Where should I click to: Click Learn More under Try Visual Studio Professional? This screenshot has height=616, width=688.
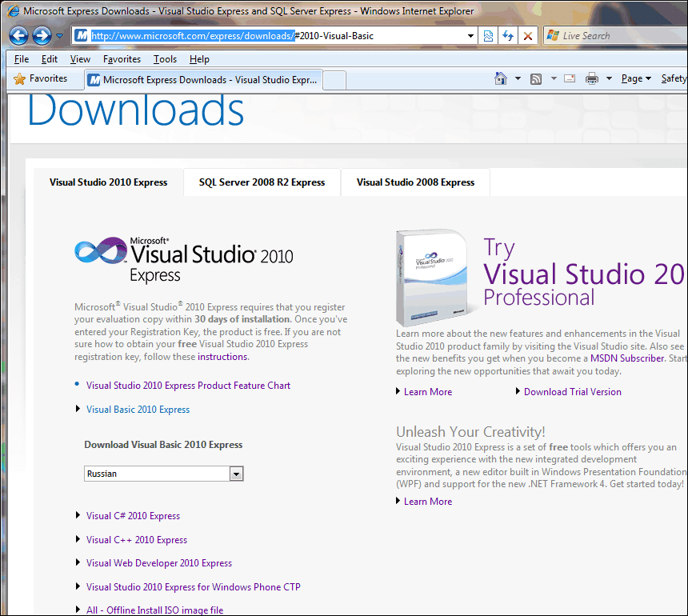click(428, 392)
